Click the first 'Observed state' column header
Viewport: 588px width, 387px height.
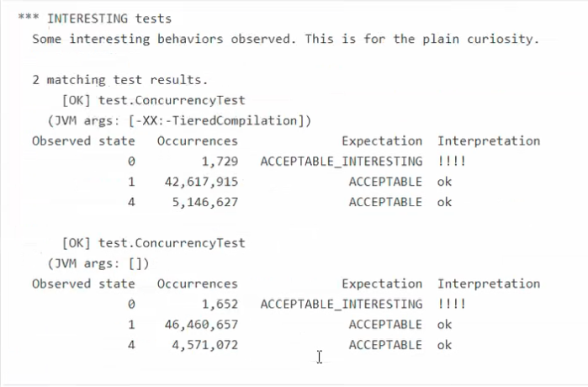pos(83,141)
